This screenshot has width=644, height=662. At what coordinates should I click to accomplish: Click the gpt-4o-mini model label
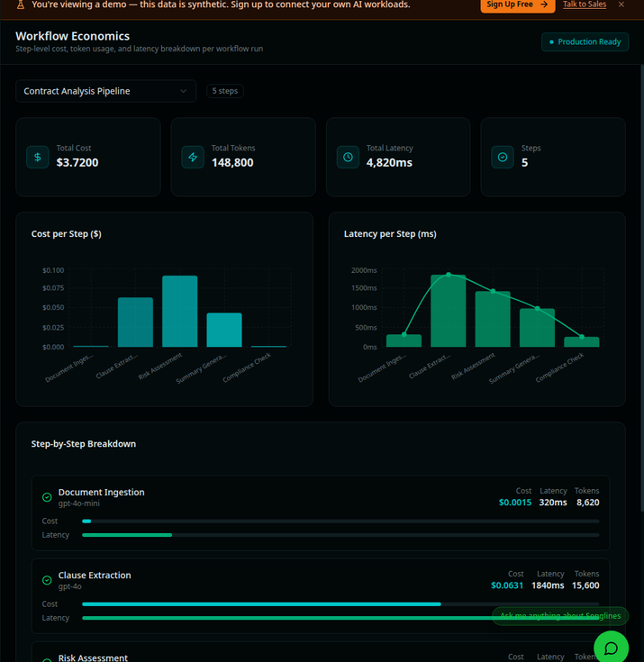(79, 503)
